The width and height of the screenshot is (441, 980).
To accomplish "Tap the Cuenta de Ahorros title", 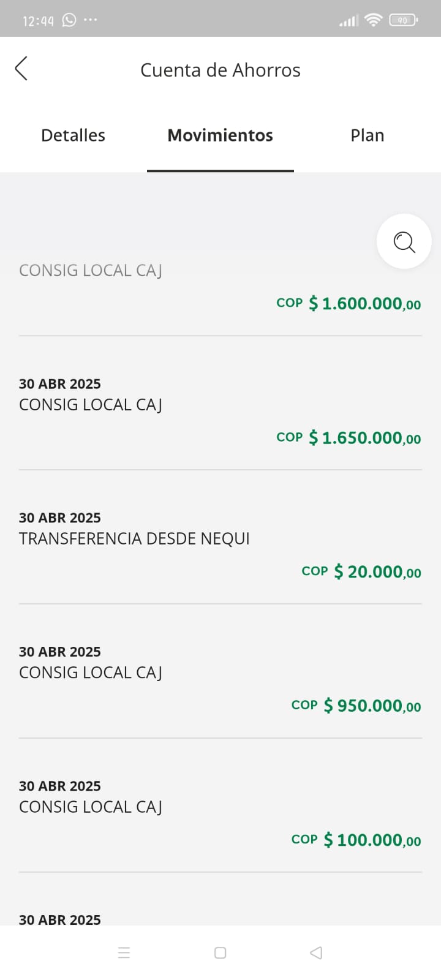I will [x=220, y=70].
